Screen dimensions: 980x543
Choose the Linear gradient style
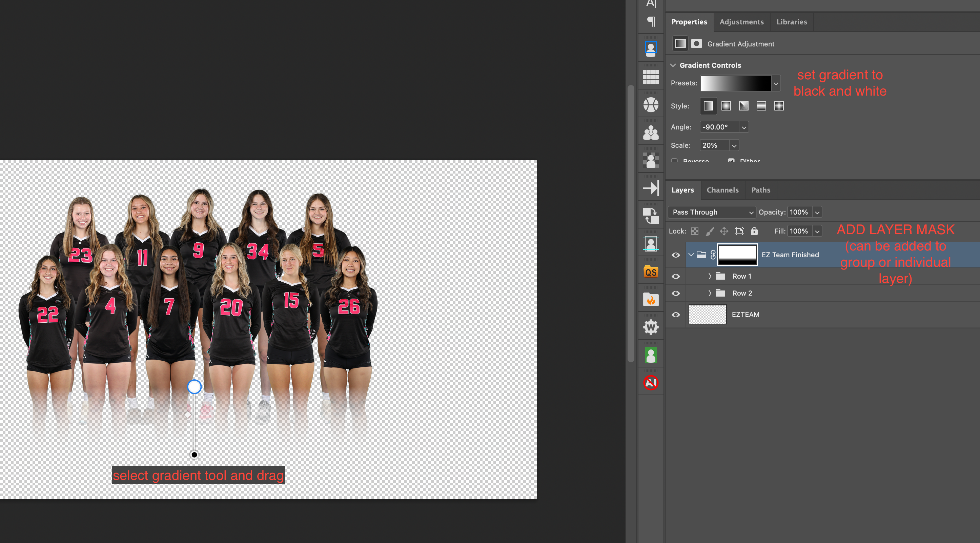(708, 106)
